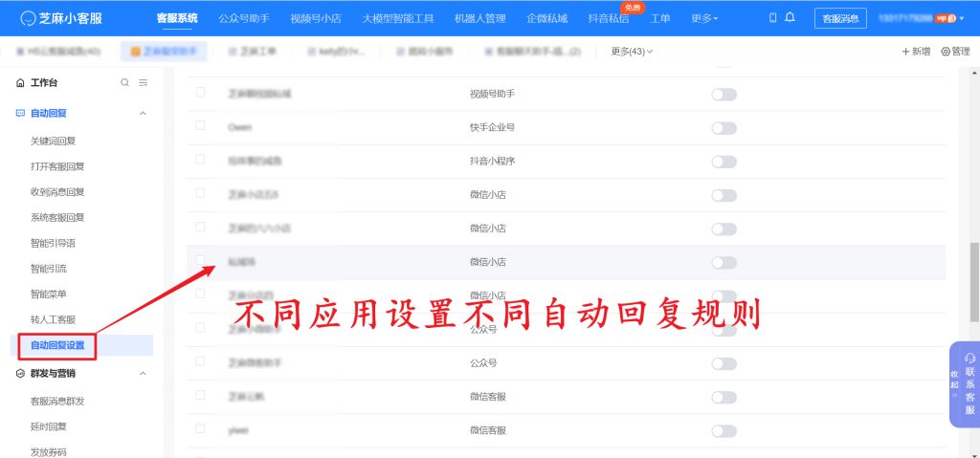980x458 pixels.
Task: Open 关键词回复 in the sidebar
Action: pos(54,142)
